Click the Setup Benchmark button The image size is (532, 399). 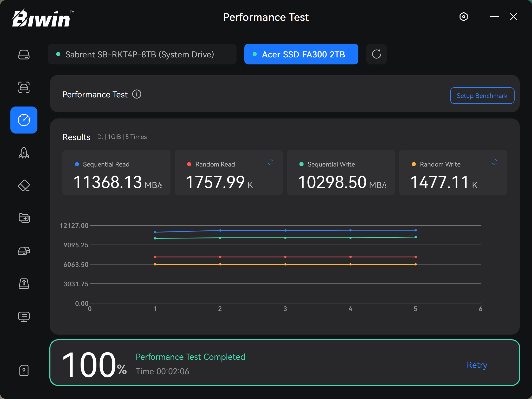pyautogui.click(x=482, y=96)
